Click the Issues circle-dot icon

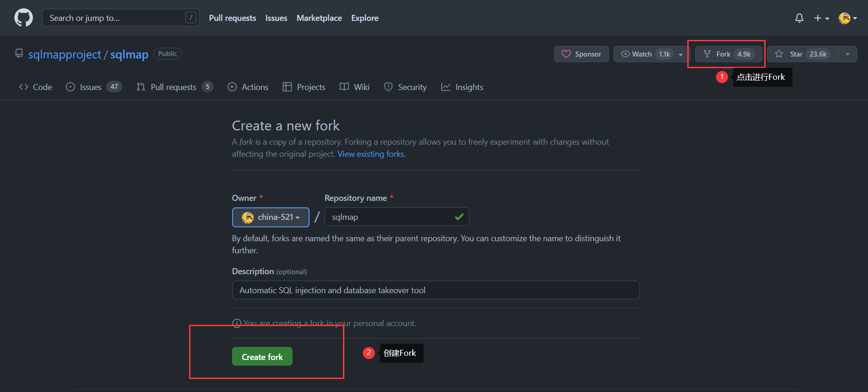(x=70, y=87)
